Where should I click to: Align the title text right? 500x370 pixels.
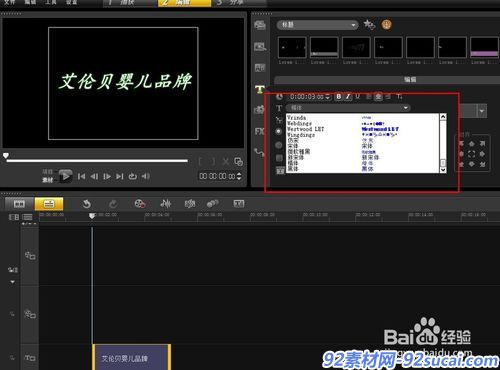pos(388,97)
